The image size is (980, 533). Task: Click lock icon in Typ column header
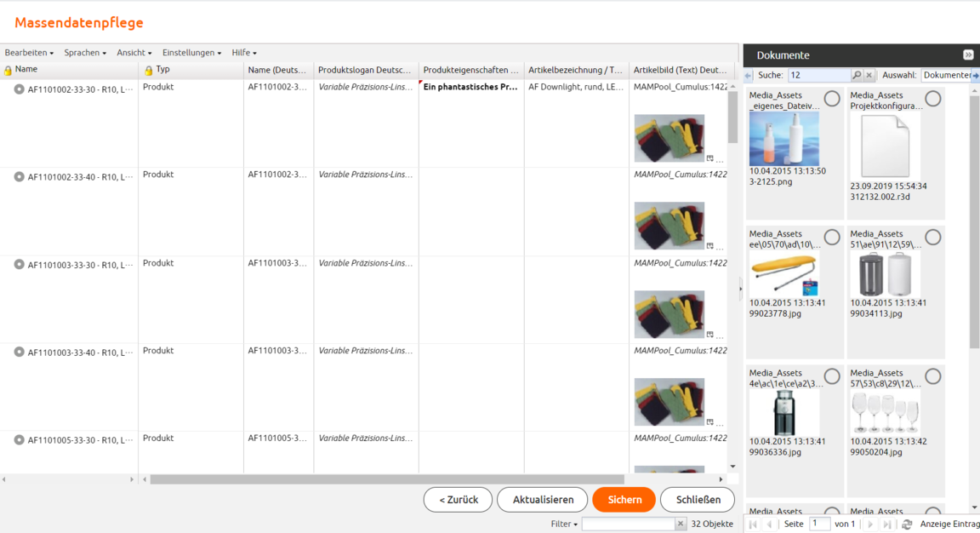(x=148, y=71)
